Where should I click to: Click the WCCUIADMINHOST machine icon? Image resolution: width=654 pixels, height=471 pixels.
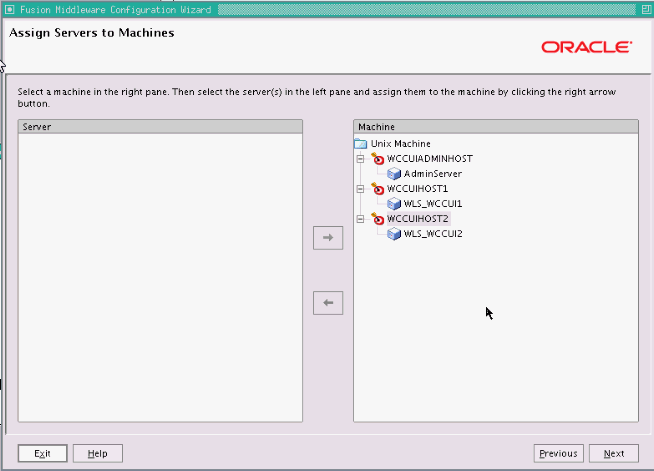pos(377,159)
